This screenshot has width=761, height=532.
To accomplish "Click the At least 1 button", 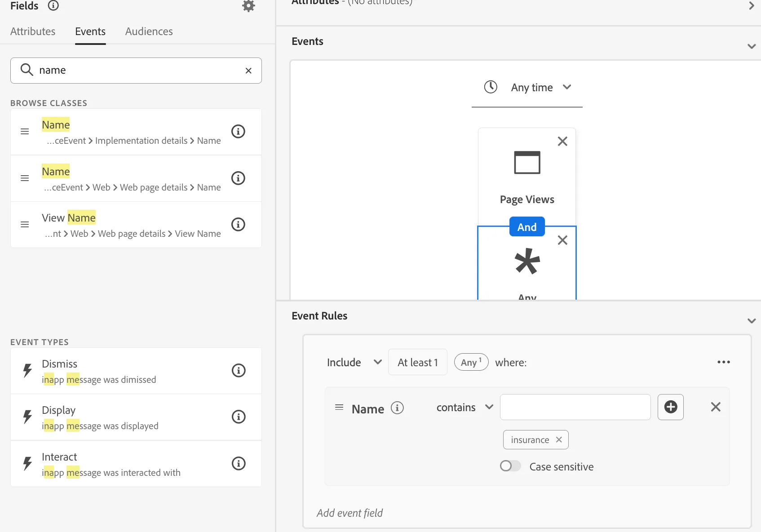I will [418, 362].
